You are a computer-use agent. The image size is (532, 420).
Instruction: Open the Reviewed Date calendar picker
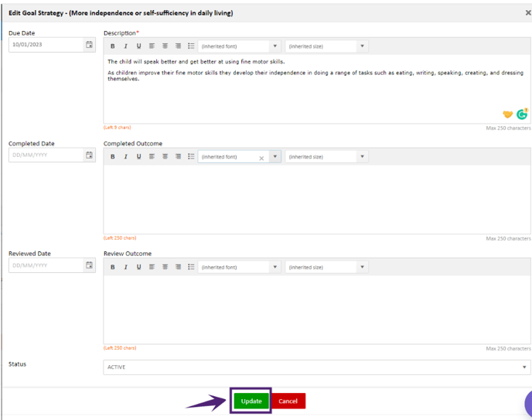click(89, 265)
